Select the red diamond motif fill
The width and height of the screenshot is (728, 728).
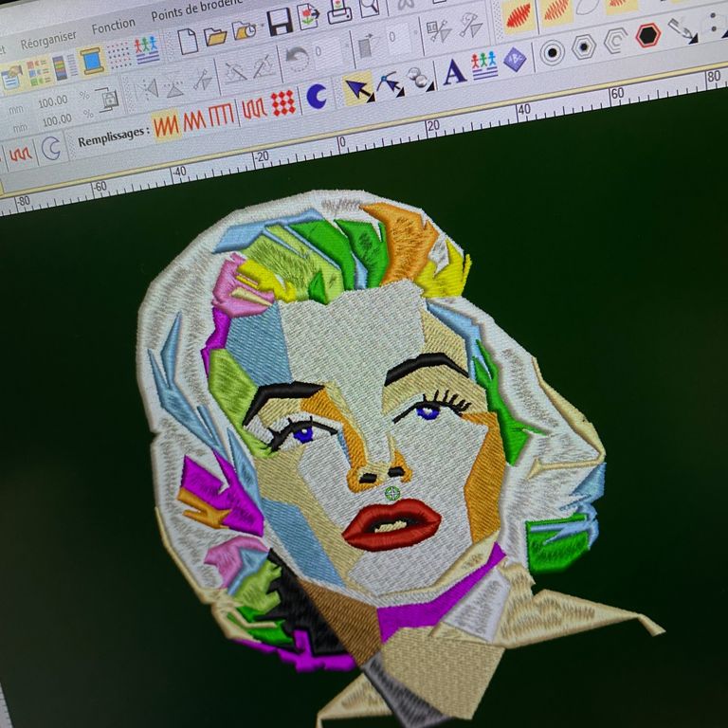click(282, 103)
